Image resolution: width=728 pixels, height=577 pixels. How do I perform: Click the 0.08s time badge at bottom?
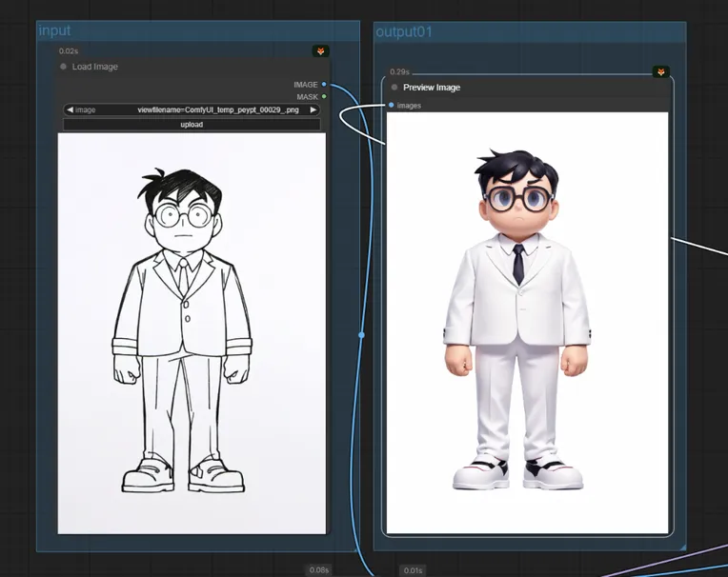tap(319, 570)
